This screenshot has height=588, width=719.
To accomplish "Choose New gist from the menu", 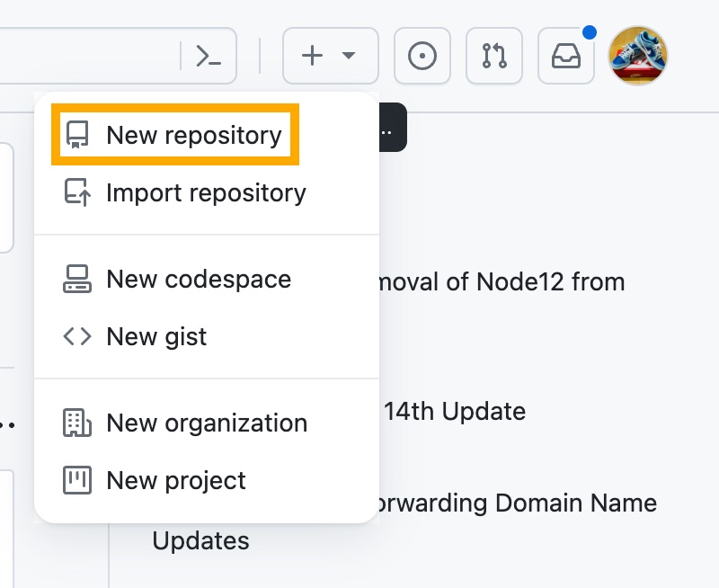I will tap(156, 335).
